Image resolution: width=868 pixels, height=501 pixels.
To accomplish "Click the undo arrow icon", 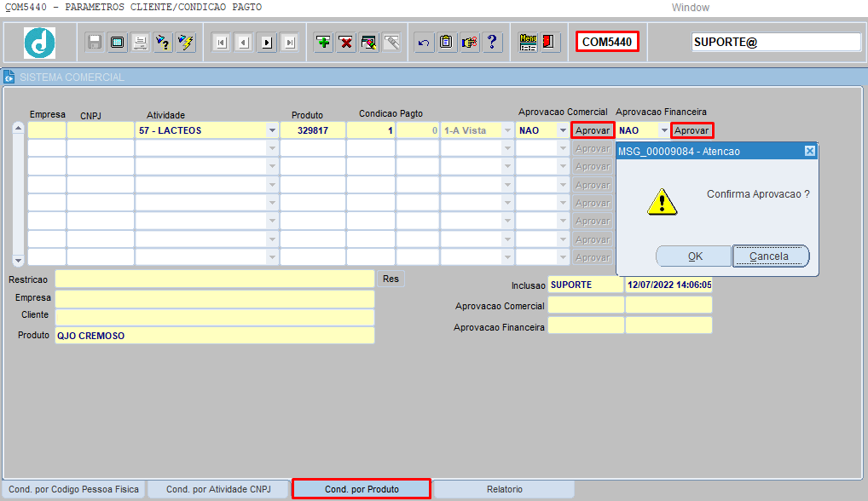I will click(x=424, y=42).
